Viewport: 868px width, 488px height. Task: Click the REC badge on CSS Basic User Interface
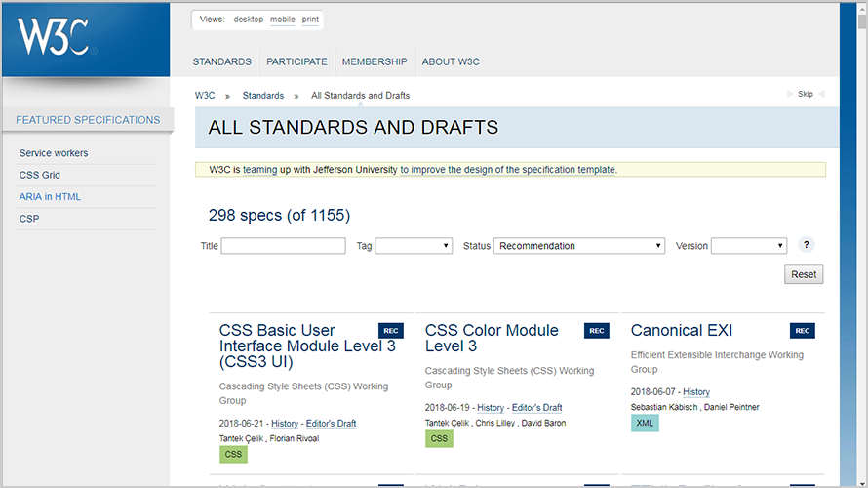(391, 331)
